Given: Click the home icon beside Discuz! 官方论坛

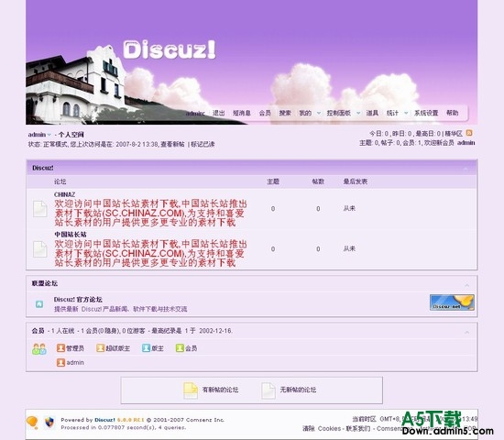Looking at the screenshot, I should [39, 304].
